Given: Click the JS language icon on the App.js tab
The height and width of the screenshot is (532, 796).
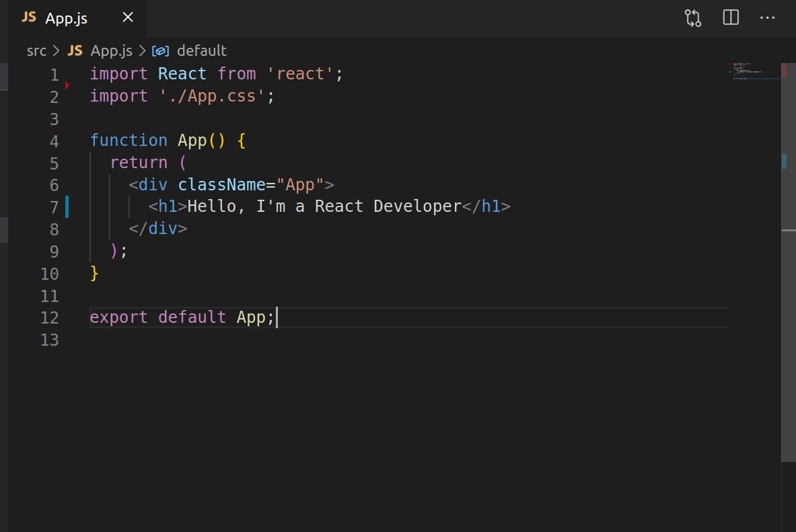Looking at the screenshot, I should pyautogui.click(x=28, y=17).
